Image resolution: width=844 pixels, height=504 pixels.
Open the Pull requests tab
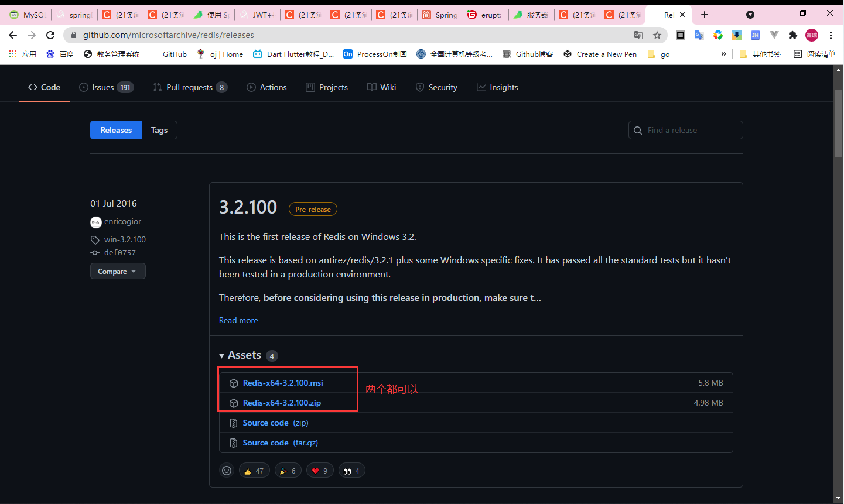(190, 87)
